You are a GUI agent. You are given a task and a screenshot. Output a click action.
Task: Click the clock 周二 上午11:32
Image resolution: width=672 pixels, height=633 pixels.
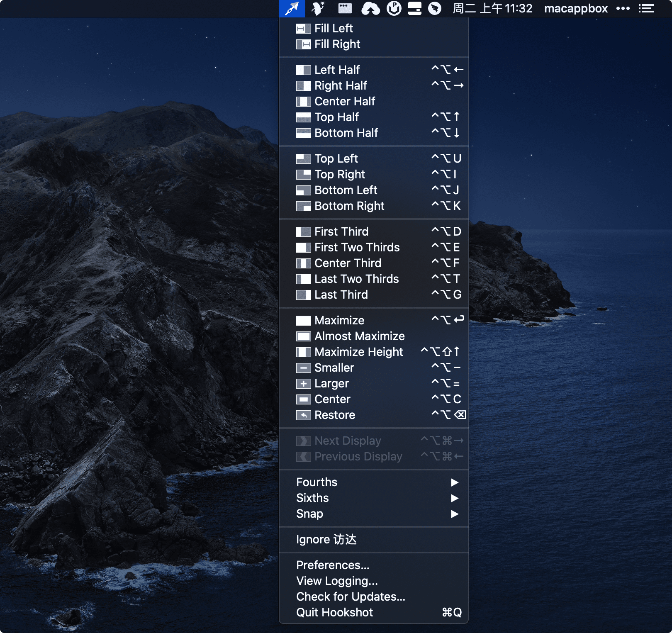[492, 8]
